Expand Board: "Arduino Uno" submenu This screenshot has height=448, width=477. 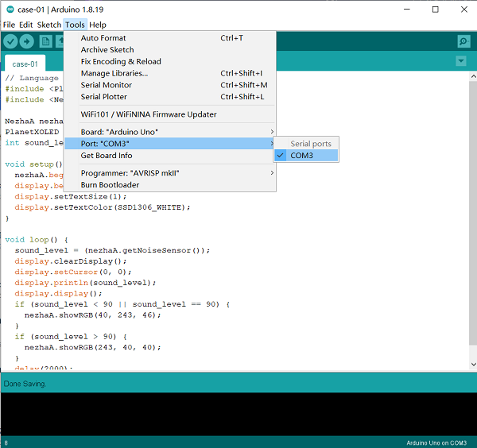point(170,132)
